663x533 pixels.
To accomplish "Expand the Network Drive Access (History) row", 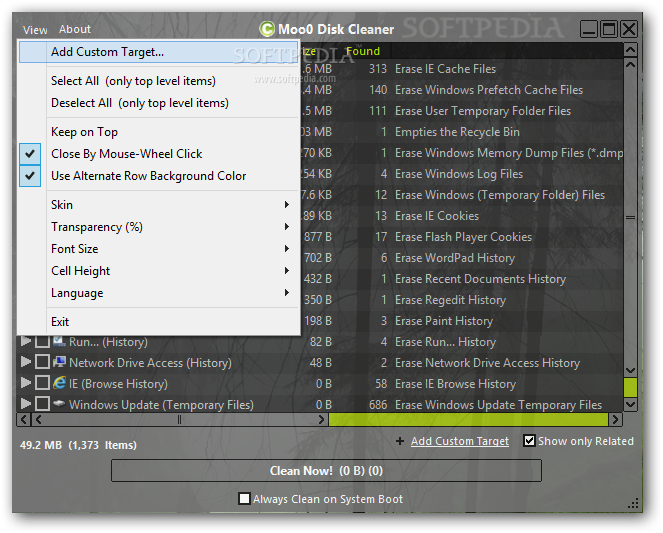I will [x=26, y=362].
